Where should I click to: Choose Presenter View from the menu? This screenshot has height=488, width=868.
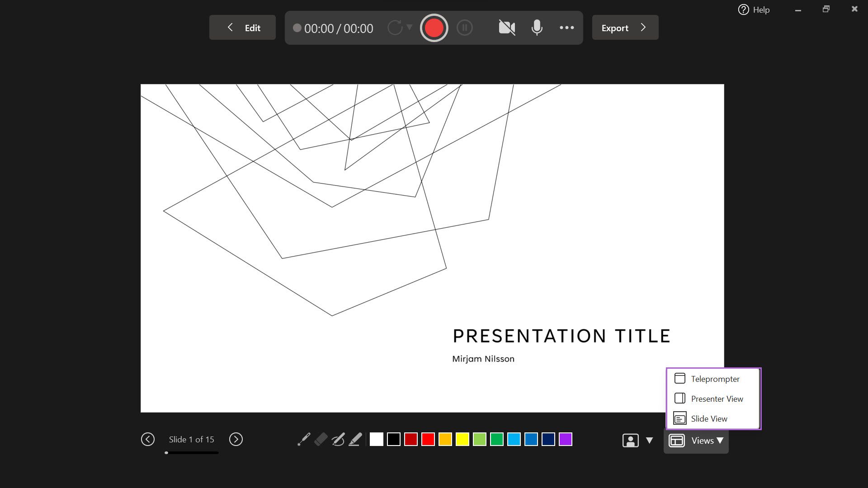pyautogui.click(x=716, y=399)
